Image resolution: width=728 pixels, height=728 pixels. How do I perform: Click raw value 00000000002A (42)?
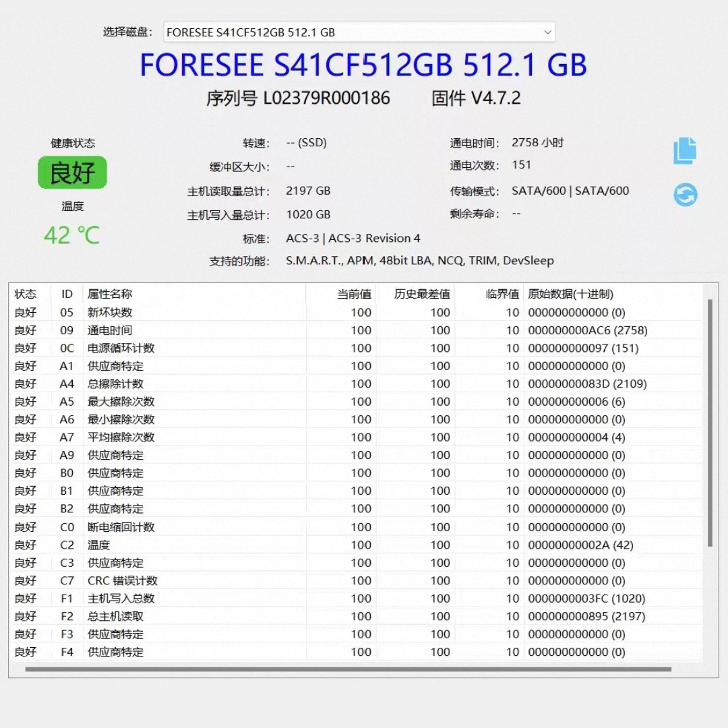pyautogui.click(x=580, y=545)
